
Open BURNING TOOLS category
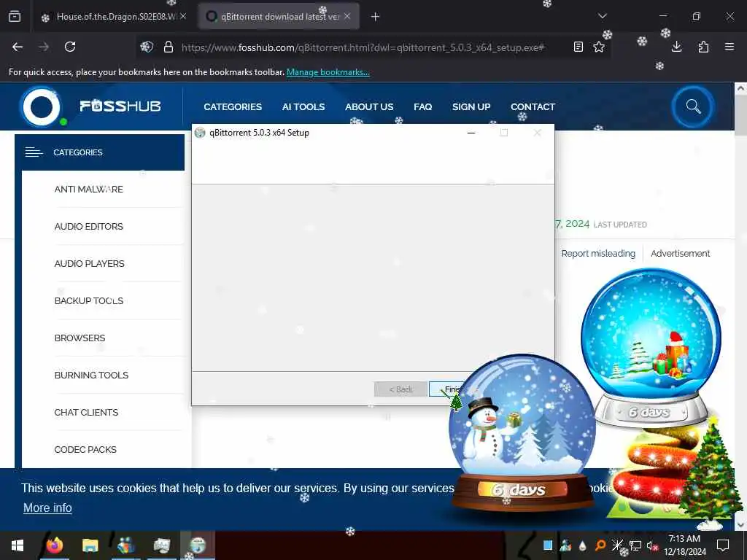(x=91, y=375)
